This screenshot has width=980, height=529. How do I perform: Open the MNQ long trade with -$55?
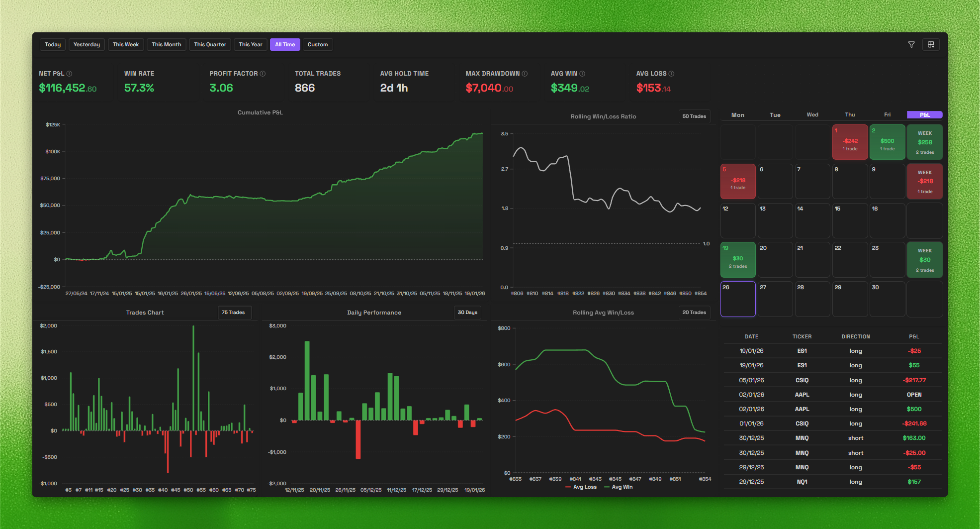[x=833, y=467]
